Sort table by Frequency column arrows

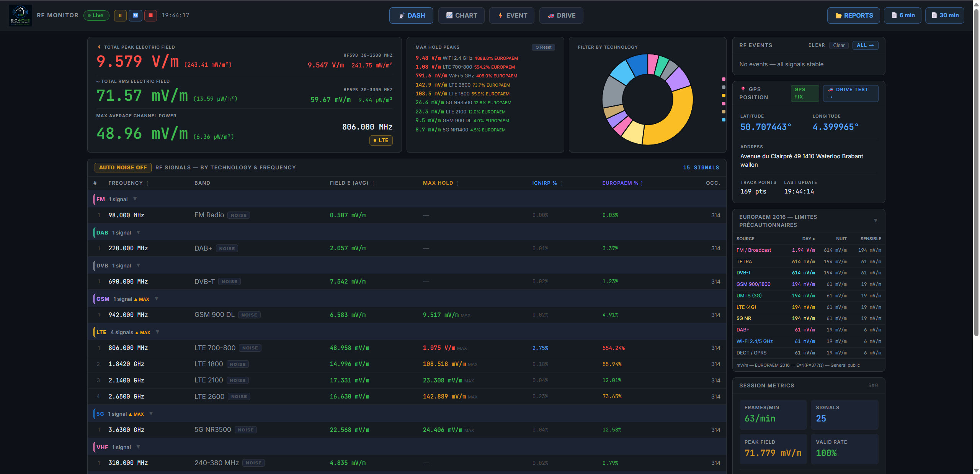[x=147, y=183]
